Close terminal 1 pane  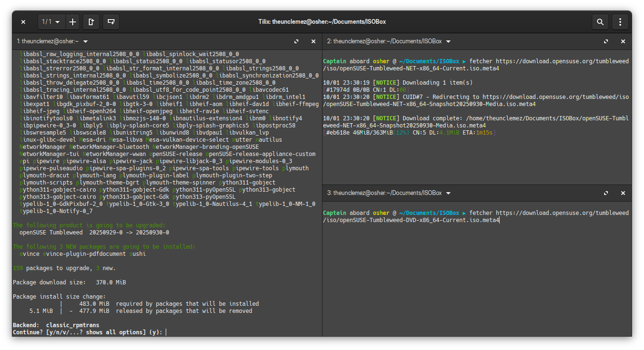pos(313,41)
